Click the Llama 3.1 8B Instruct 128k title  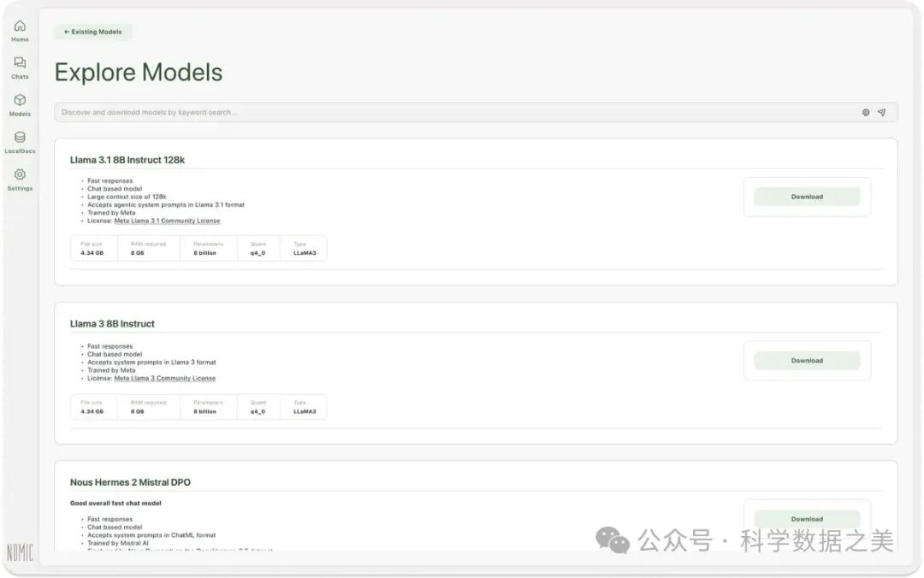point(127,160)
